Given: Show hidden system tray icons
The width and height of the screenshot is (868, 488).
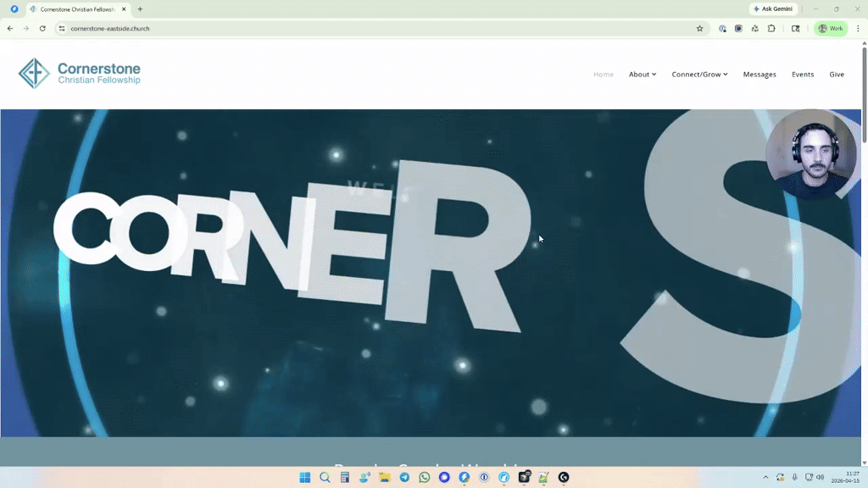Looking at the screenshot, I should (765, 477).
